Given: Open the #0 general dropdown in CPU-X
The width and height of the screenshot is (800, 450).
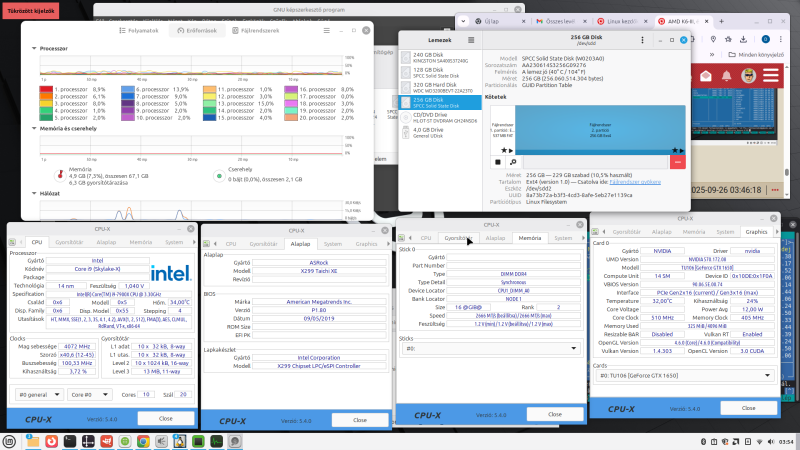Looking at the screenshot, I should click(39, 394).
